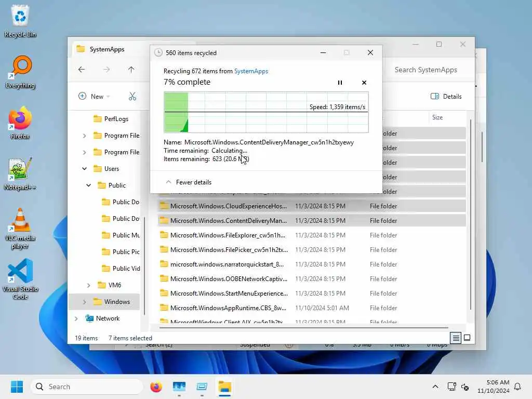Select the Public Music folder in tree
This screenshot has width=532, height=399.
[121, 235]
